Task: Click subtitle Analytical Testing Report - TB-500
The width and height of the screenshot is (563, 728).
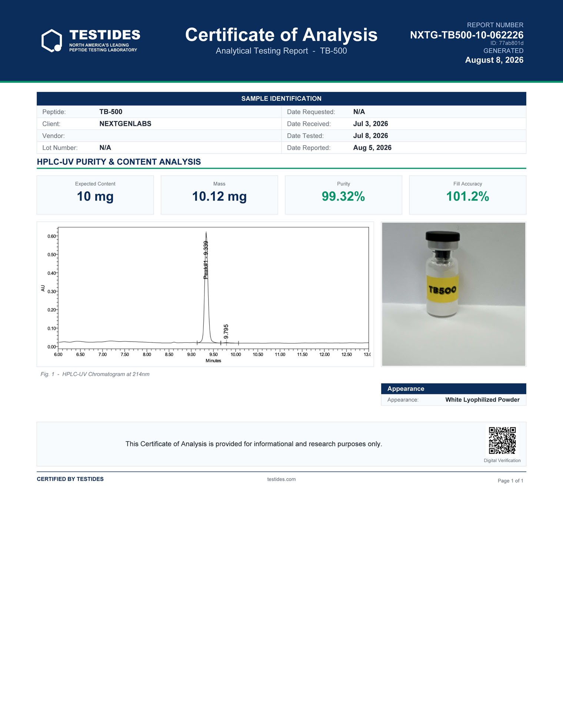Action: point(281,51)
